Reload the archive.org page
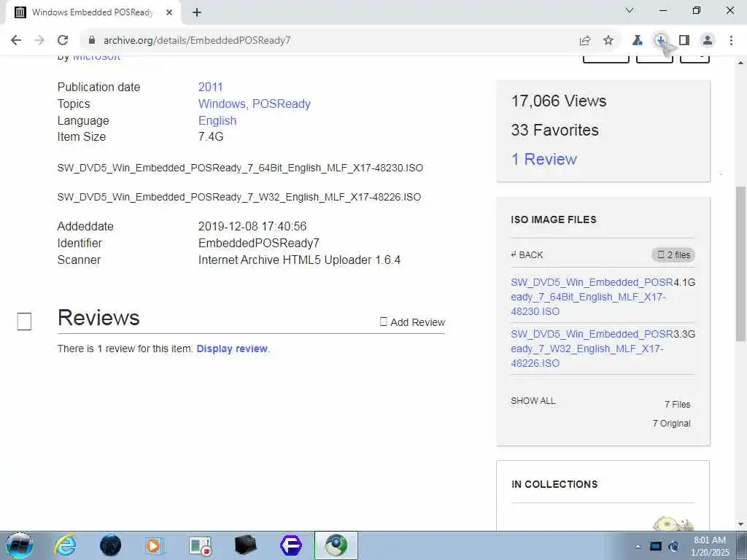 point(63,40)
